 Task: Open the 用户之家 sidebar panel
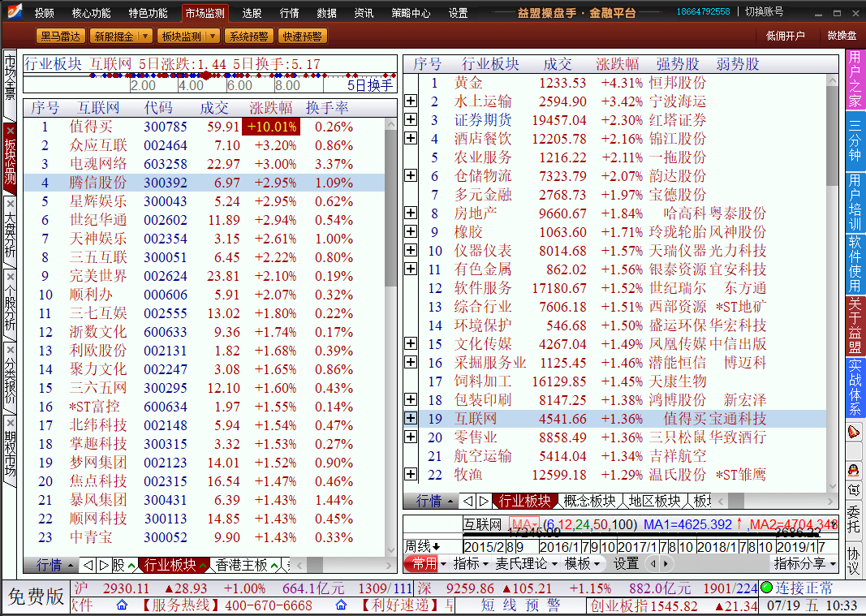click(x=854, y=79)
